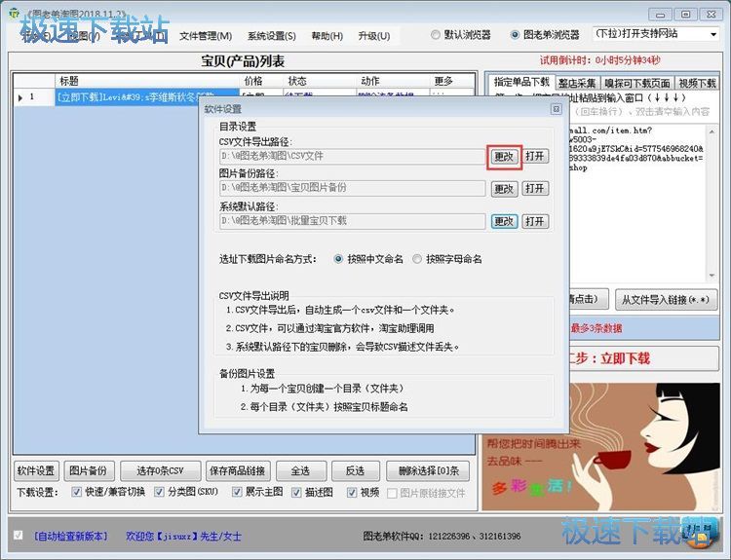Click the 价格 column header

point(262,81)
